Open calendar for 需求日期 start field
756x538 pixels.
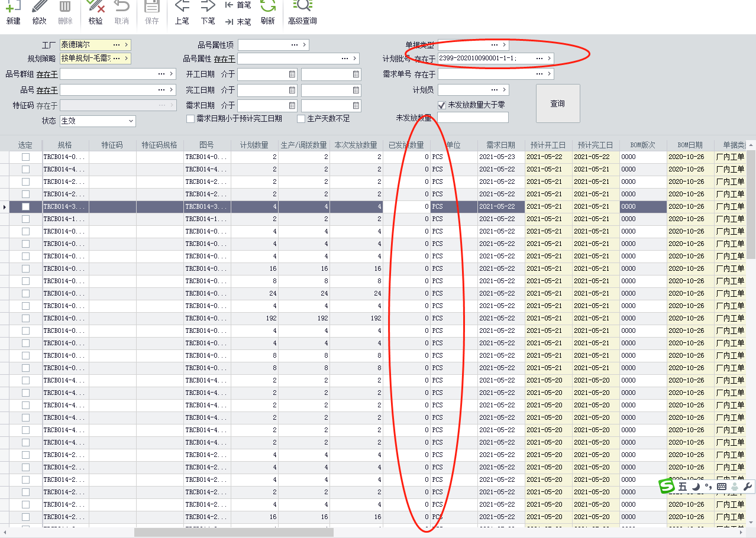[x=292, y=106]
